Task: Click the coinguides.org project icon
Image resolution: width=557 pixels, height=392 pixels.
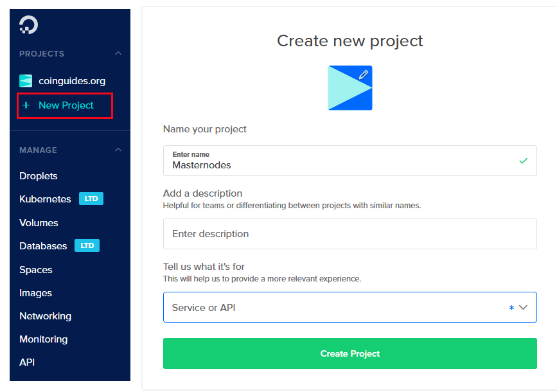Action: pyautogui.click(x=25, y=80)
